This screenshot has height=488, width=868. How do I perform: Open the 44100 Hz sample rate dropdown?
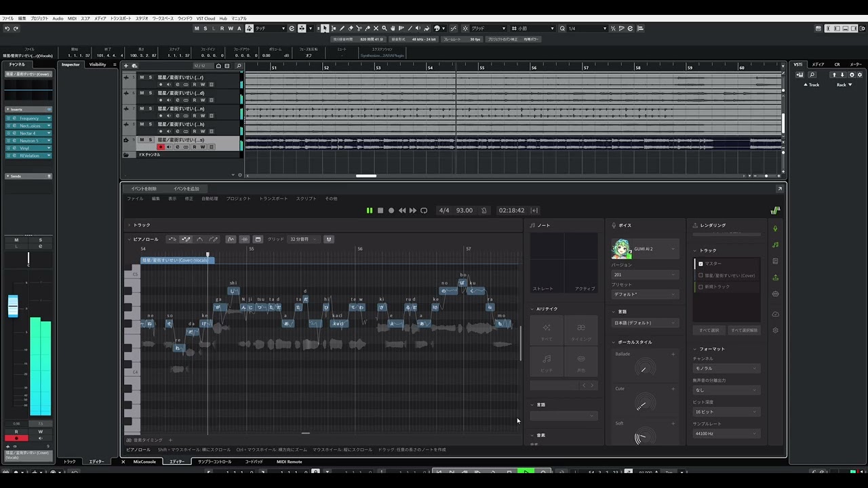click(726, 433)
